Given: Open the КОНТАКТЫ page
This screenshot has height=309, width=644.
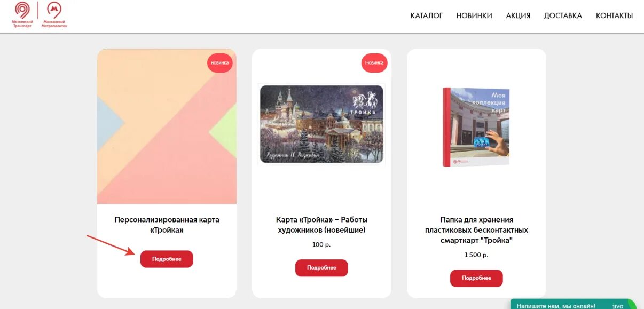Looking at the screenshot, I should click(x=614, y=15).
